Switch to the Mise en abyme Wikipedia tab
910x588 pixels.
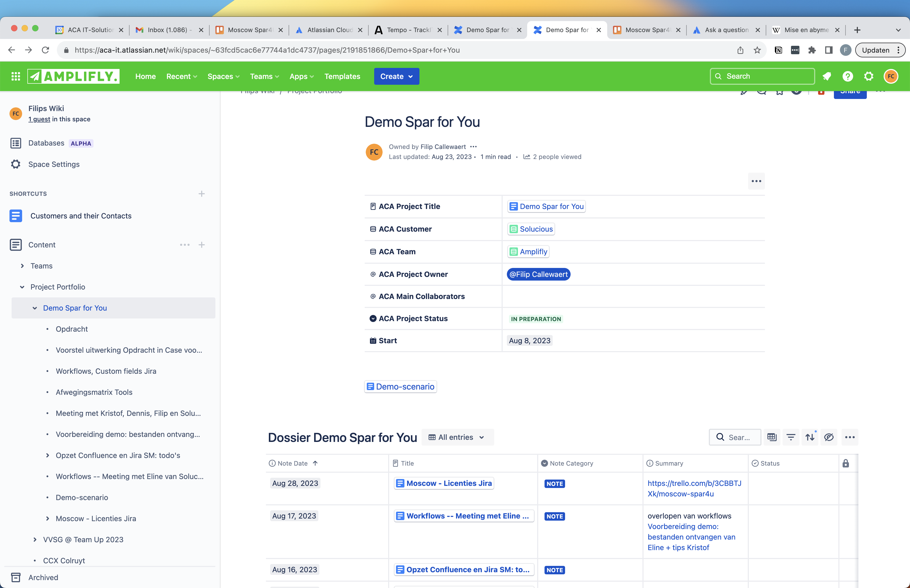coord(806,30)
